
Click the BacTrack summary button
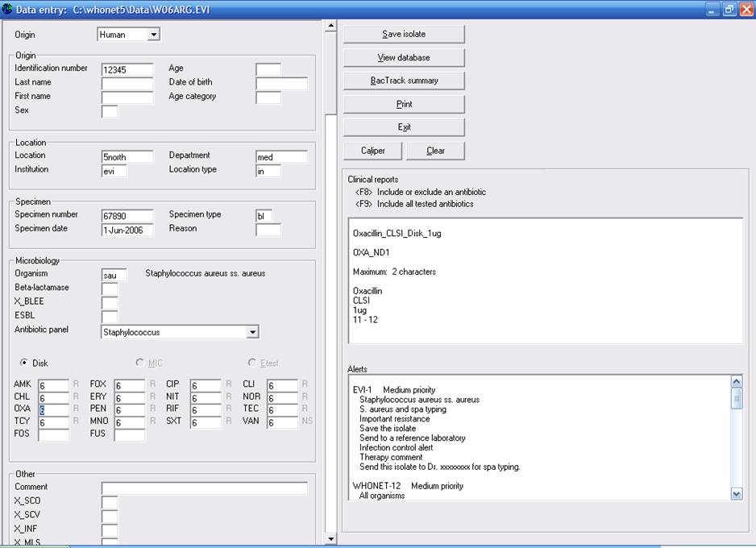[404, 81]
